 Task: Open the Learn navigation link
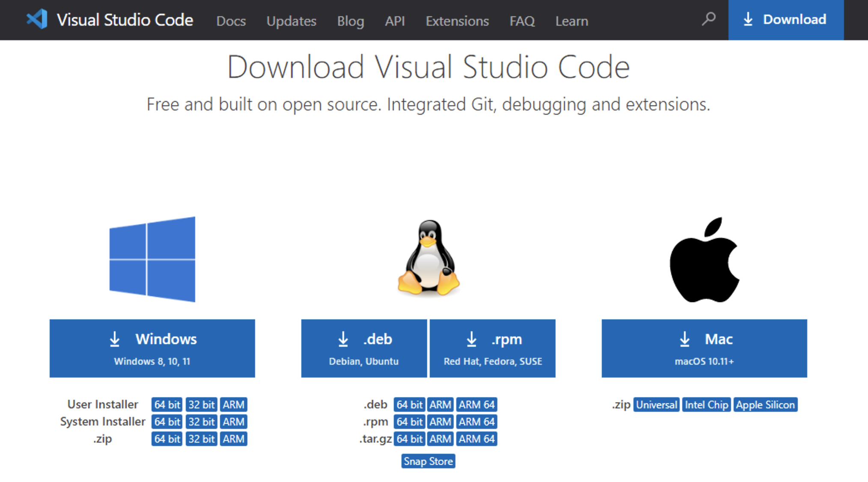tap(572, 21)
